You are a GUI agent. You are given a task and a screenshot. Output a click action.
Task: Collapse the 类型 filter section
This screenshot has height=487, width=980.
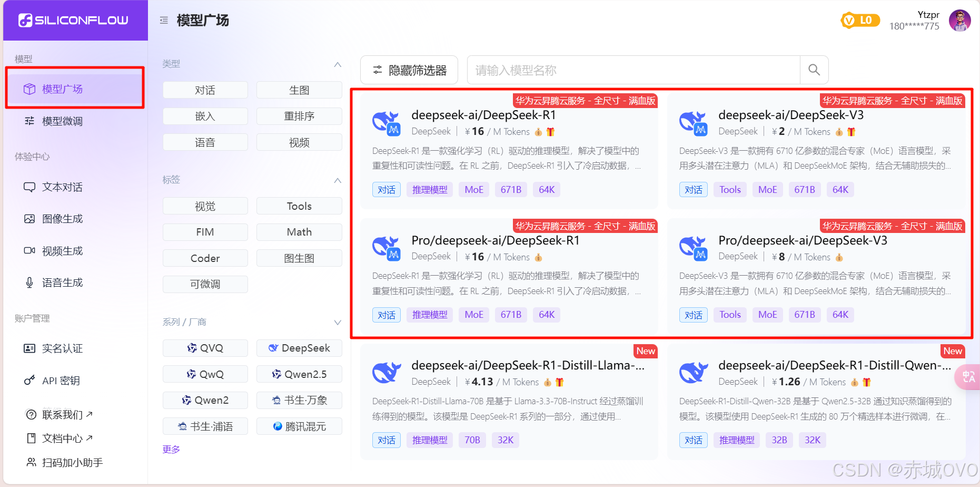(338, 64)
